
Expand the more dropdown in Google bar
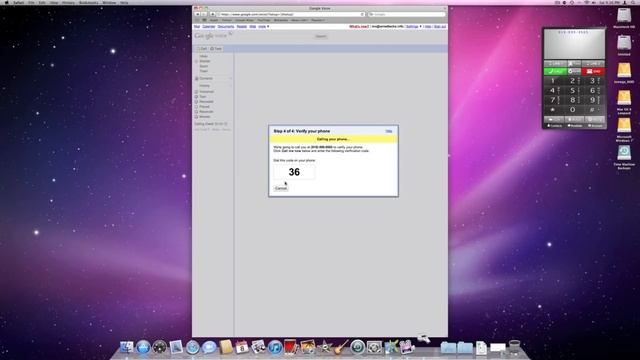(263, 26)
